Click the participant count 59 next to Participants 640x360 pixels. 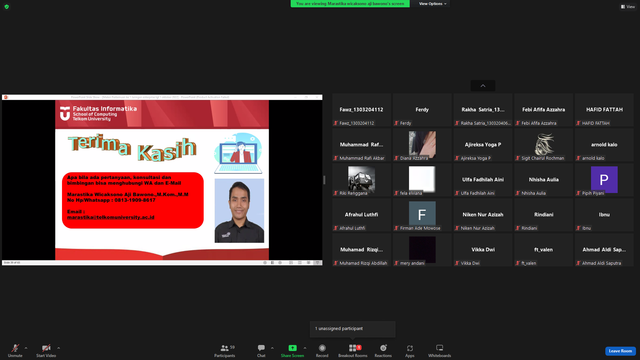pos(232,347)
